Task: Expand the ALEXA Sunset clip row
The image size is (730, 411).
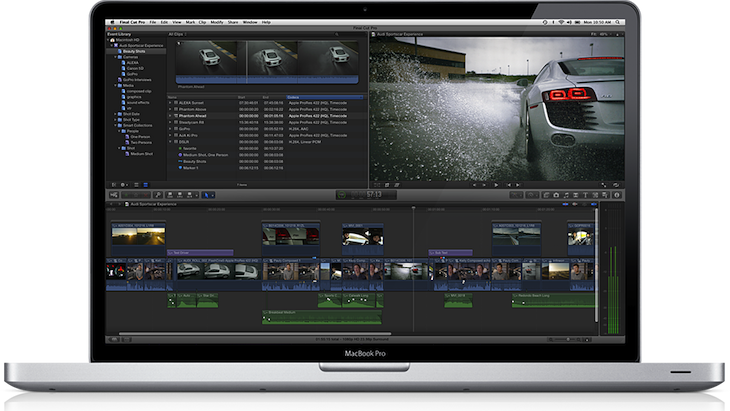Action: [170, 102]
